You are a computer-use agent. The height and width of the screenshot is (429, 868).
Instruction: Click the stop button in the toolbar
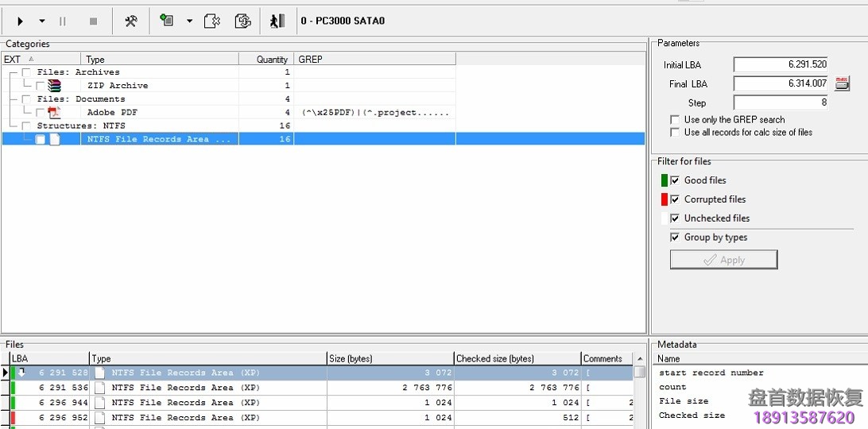[x=94, y=21]
